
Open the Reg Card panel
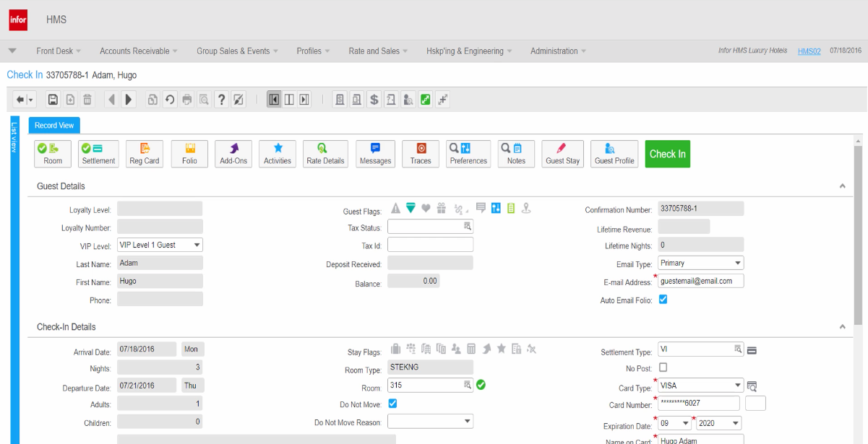[x=145, y=154]
